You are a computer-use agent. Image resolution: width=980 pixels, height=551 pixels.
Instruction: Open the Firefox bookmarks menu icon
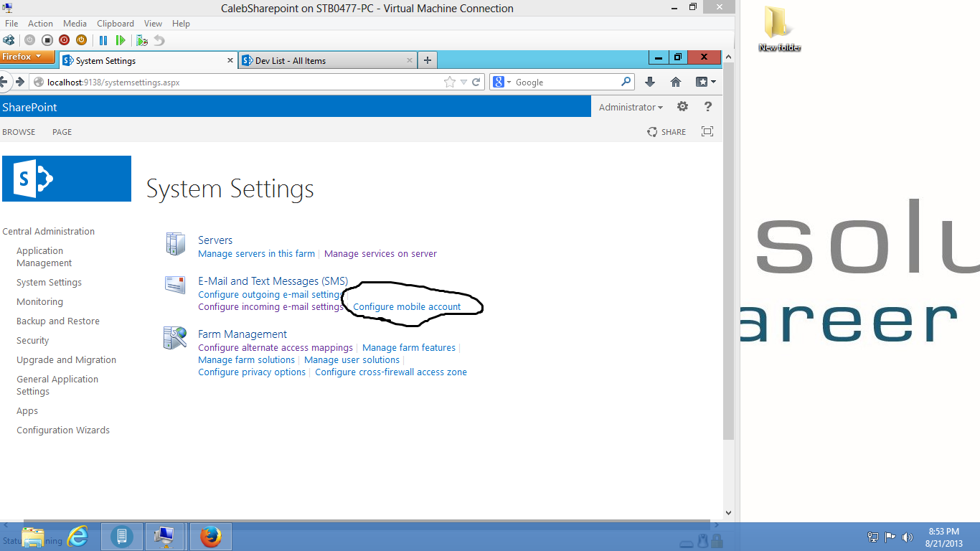[x=705, y=82]
